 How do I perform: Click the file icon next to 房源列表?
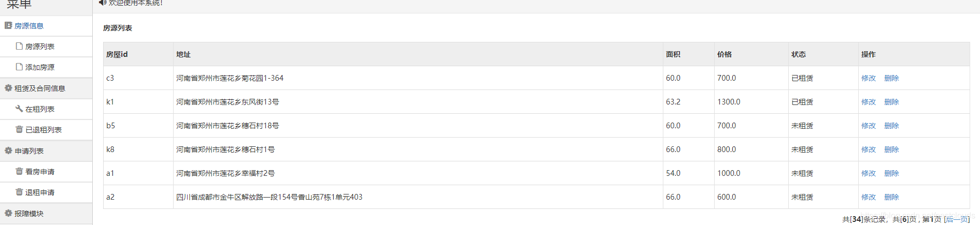click(x=19, y=46)
